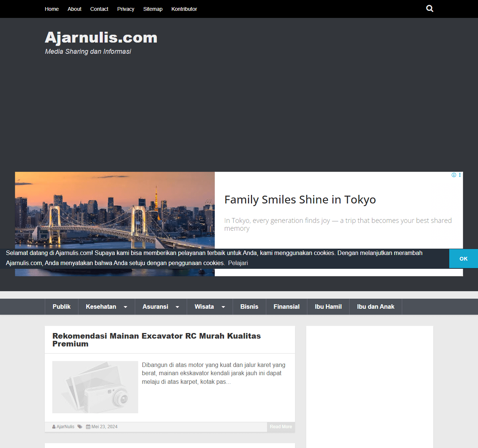Expand the Kesehatan dropdown arrow

125,307
